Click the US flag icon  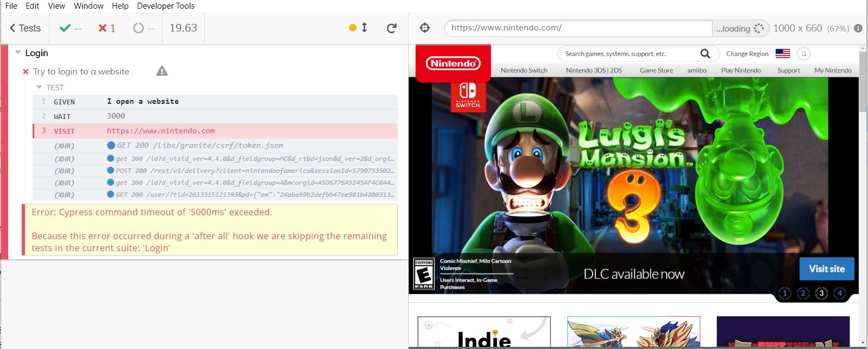pyautogui.click(x=783, y=53)
